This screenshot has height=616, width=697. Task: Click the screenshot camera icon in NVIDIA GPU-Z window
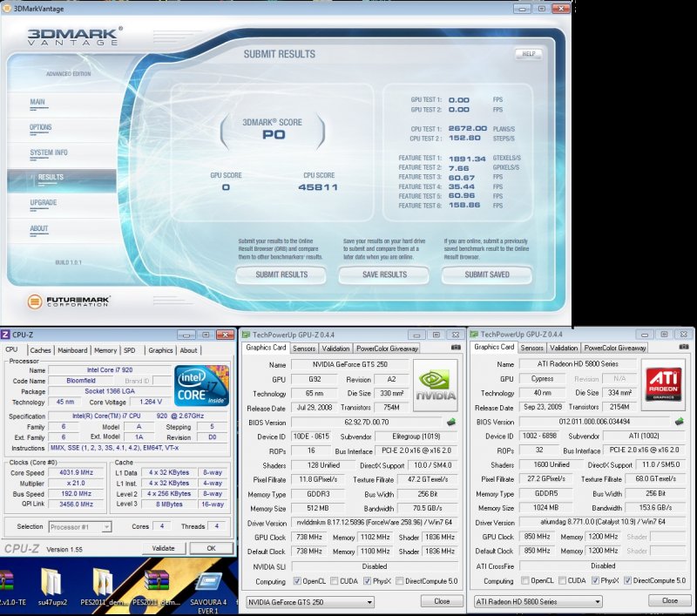click(x=456, y=348)
